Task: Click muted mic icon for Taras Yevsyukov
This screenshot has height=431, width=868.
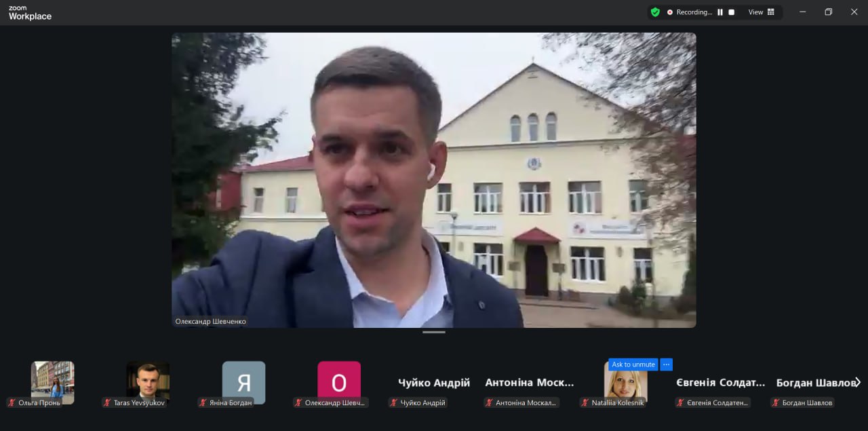Action: click(107, 402)
